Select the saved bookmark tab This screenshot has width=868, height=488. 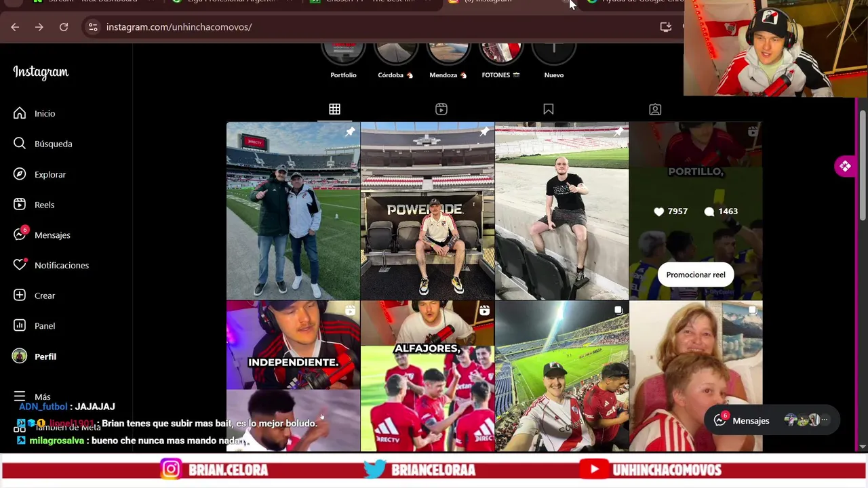549,109
